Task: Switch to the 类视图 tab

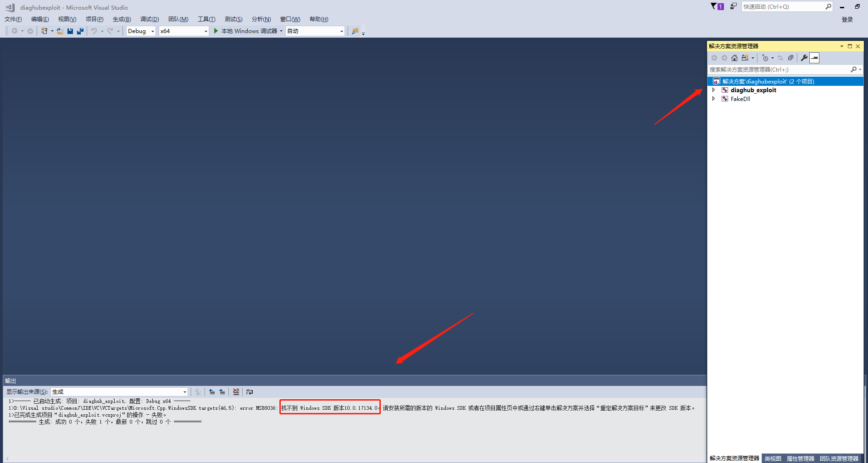Action: 773,458
